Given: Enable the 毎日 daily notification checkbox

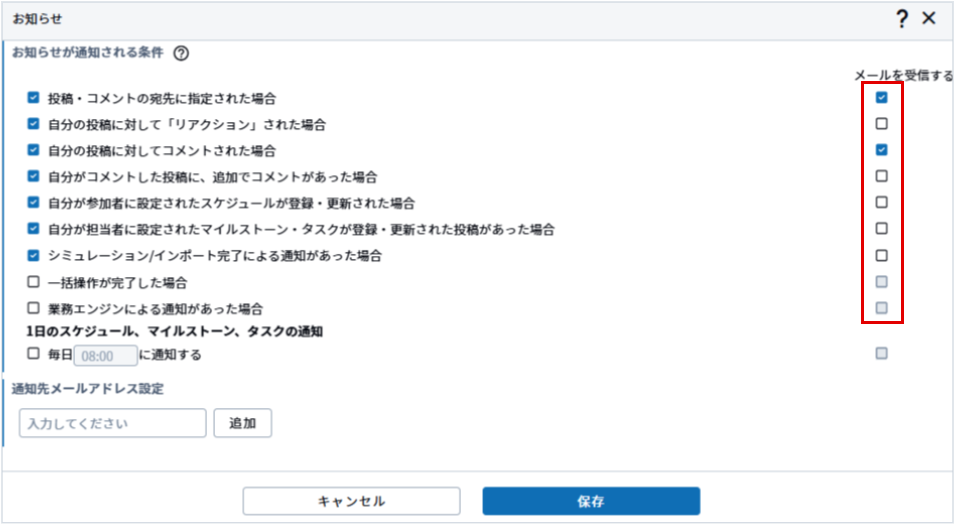Looking at the screenshot, I should [34, 354].
